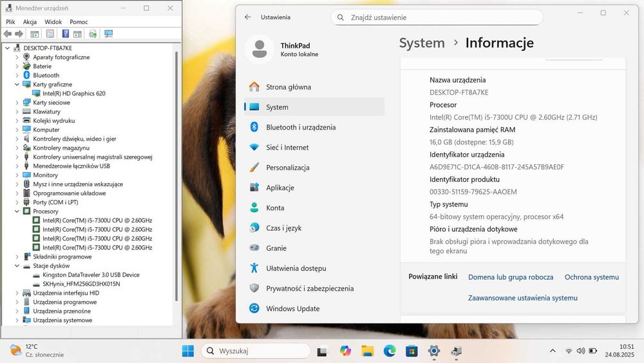644x363 pixels.
Task: Collapse the Karty graficzne node
Action: tap(17, 84)
